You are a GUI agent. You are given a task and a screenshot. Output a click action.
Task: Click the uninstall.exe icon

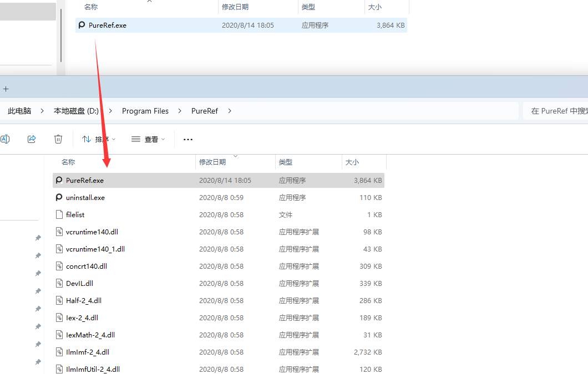click(59, 197)
